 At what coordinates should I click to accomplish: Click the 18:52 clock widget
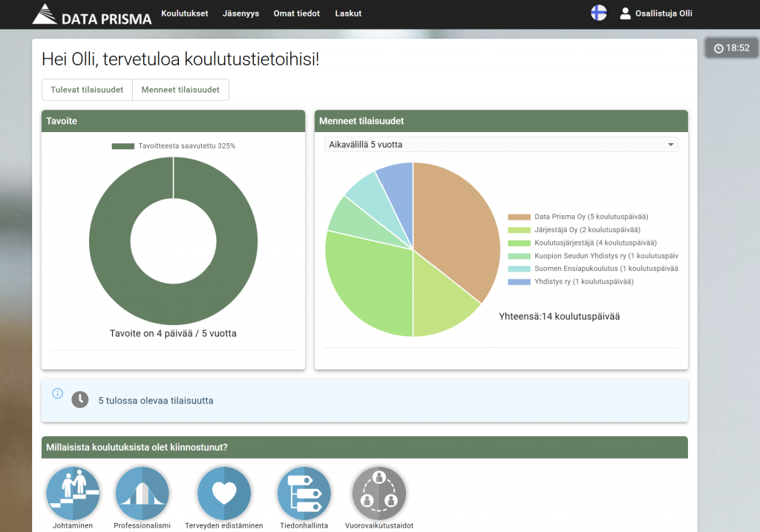731,48
